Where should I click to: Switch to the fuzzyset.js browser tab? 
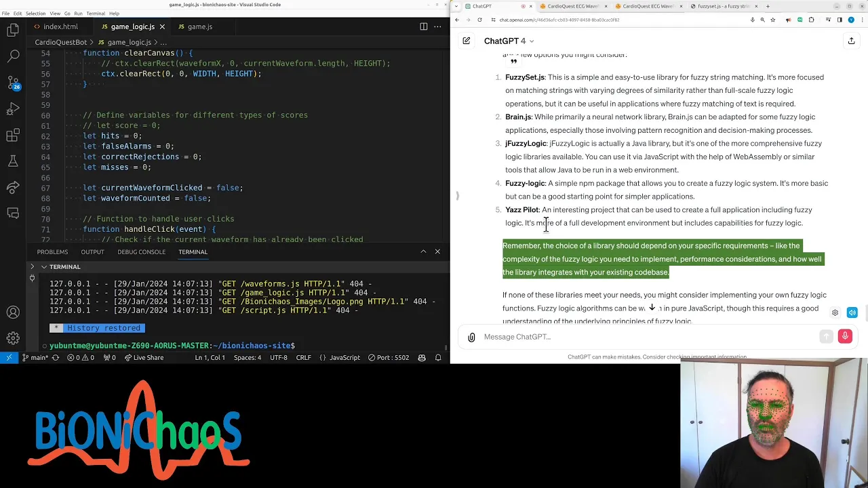point(723,6)
